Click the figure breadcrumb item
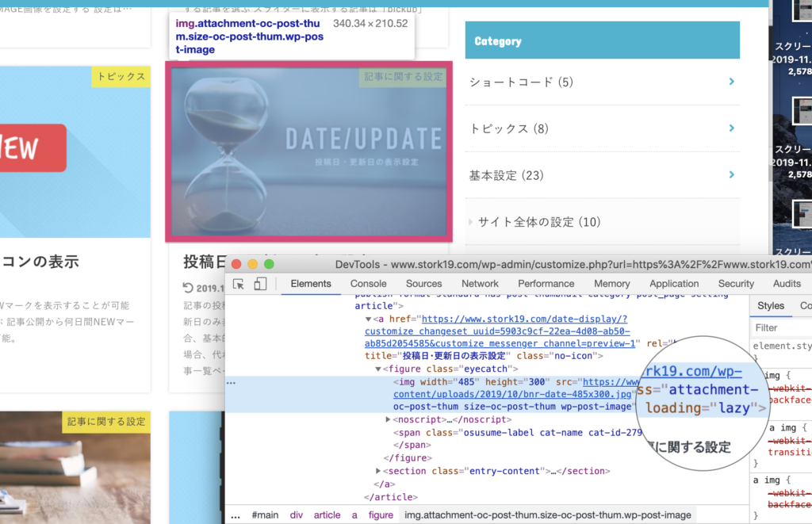The width and height of the screenshot is (812, 524). [x=381, y=514]
